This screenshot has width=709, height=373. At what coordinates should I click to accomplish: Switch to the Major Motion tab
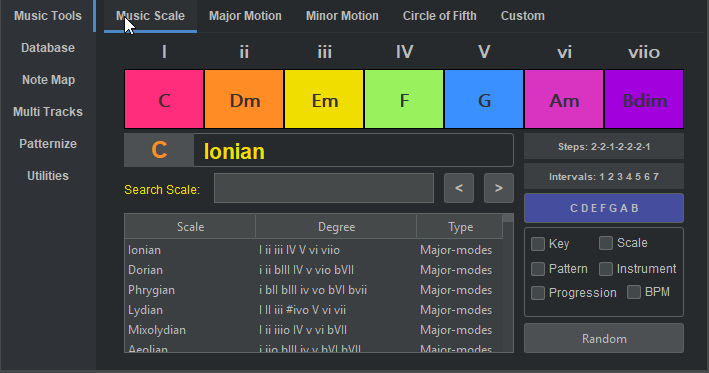[245, 16]
